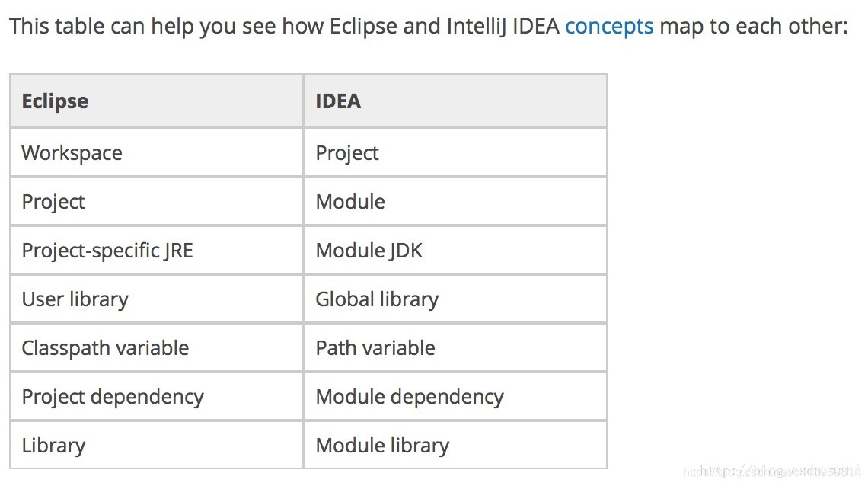The width and height of the screenshot is (868, 486).
Task: Click the Project-specific JRE cell
Action: click(x=156, y=250)
